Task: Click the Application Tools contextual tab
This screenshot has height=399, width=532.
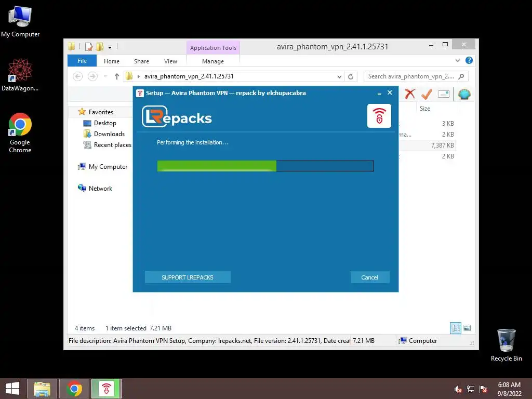Action: [x=213, y=48]
